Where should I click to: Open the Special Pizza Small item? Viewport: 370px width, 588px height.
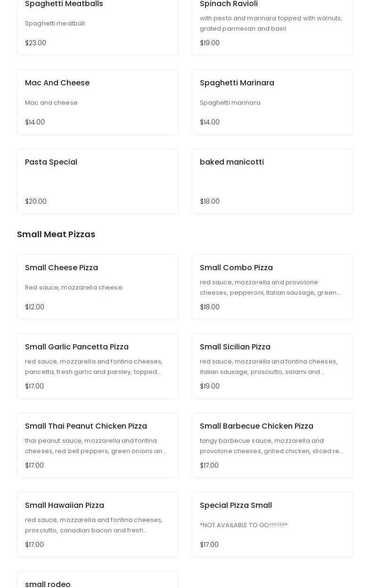272,525
